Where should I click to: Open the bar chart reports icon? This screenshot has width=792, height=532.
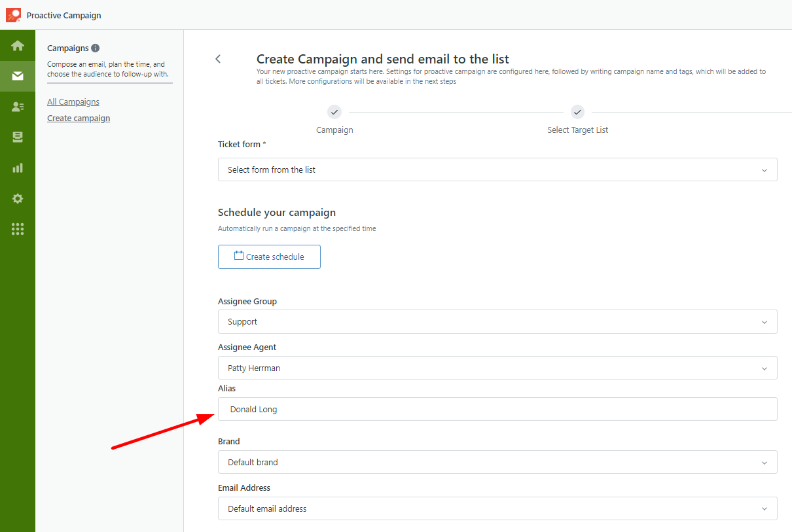(x=18, y=168)
